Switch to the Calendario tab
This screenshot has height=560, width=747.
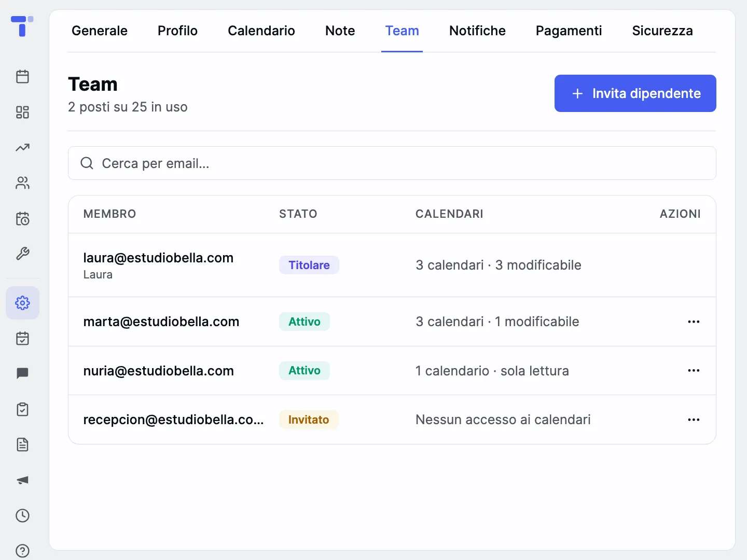(261, 31)
